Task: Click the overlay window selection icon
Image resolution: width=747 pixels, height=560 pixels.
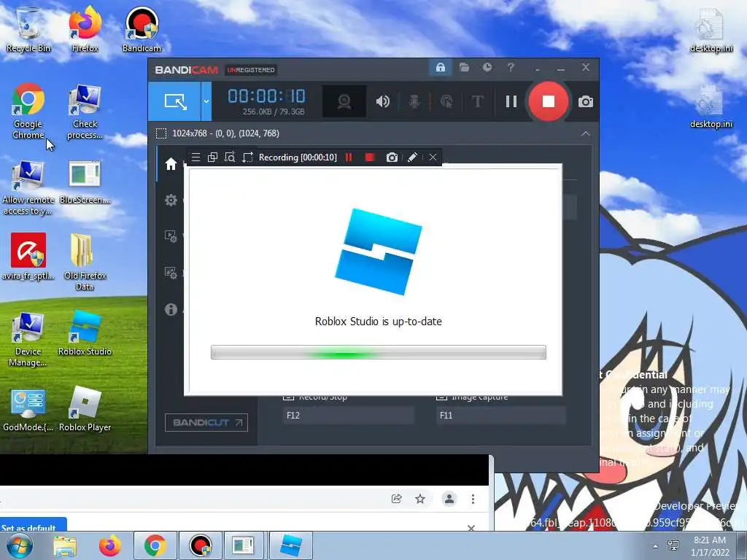Action: (x=212, y=157)
